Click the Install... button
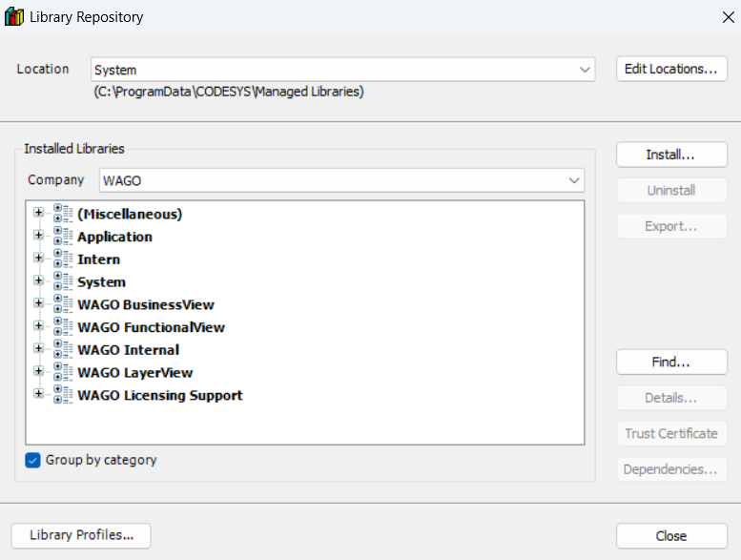This screenshot has width=741, height=560. pyautogui.click(x=671, y=155)
